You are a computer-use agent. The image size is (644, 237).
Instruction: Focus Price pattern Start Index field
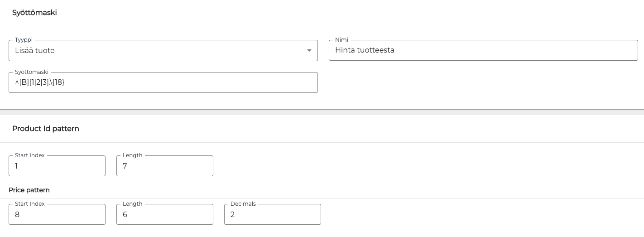click(57, 214)
